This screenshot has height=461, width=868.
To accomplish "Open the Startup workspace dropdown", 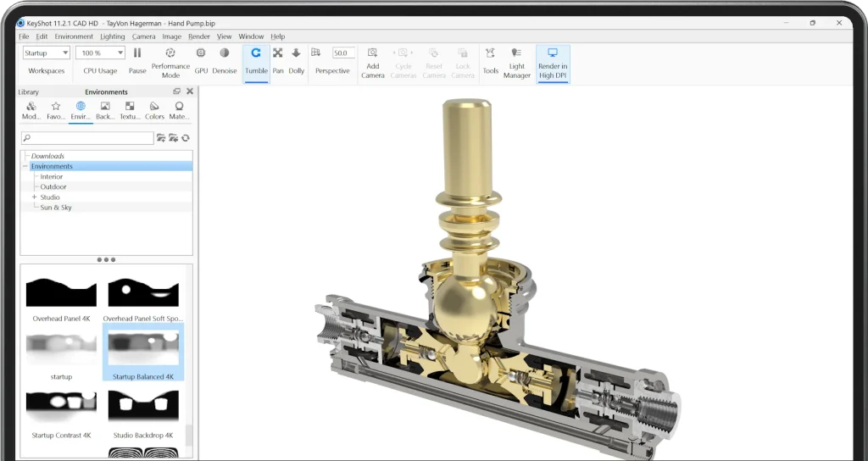I will click(x=47, y=53).
